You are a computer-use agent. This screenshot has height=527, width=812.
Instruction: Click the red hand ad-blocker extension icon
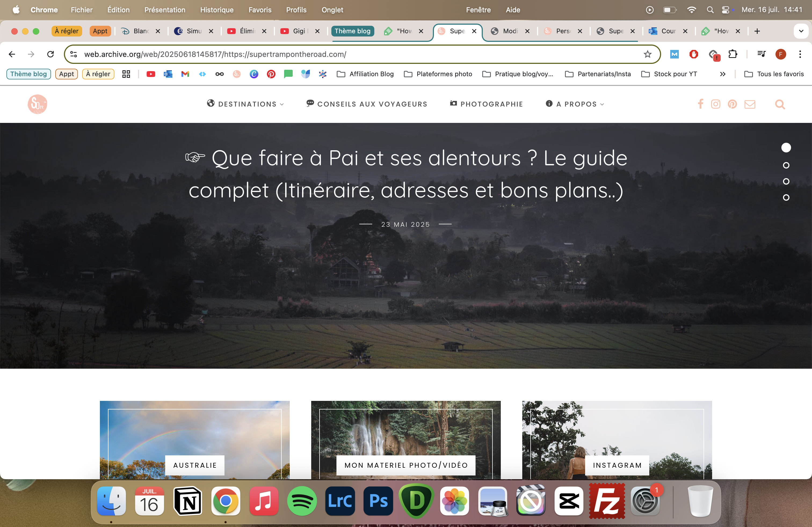[694, 54]
